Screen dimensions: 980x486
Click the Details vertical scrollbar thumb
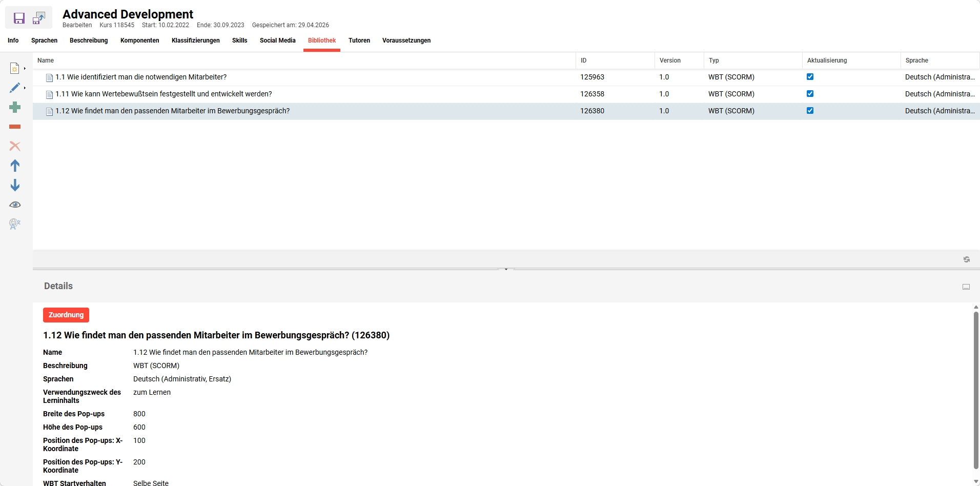tap(976, 390)
